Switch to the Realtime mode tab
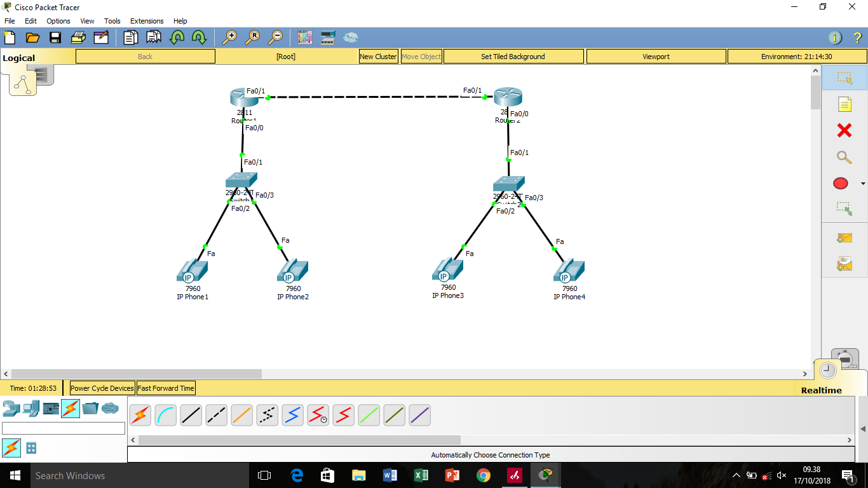 [x=822, y=390]
